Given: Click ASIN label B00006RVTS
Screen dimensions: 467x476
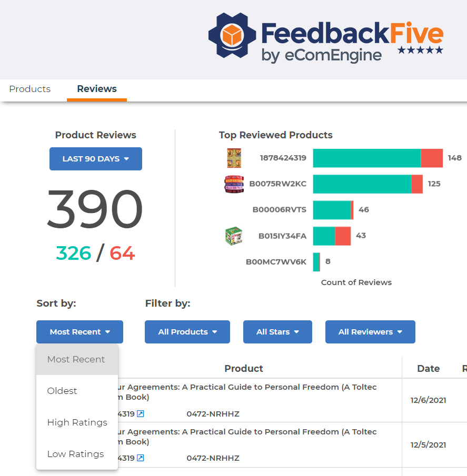Looking at the screenshot, I should (279, 210).
